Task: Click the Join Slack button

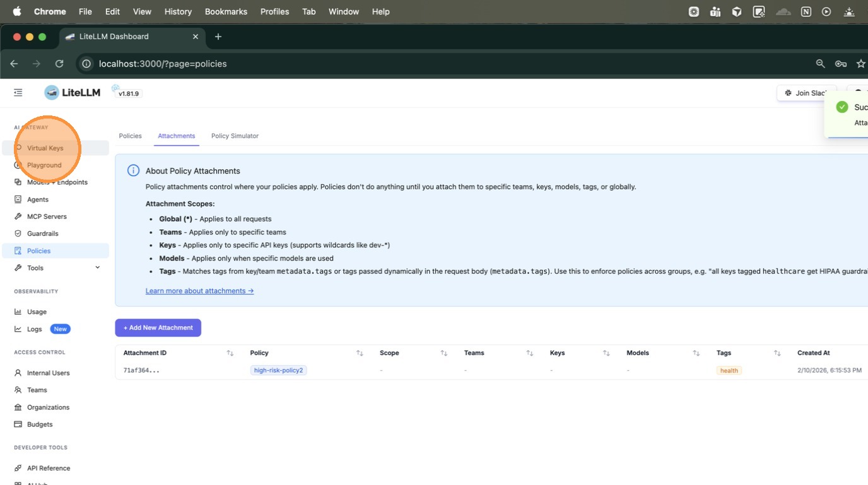Action: tap(807, 93)
